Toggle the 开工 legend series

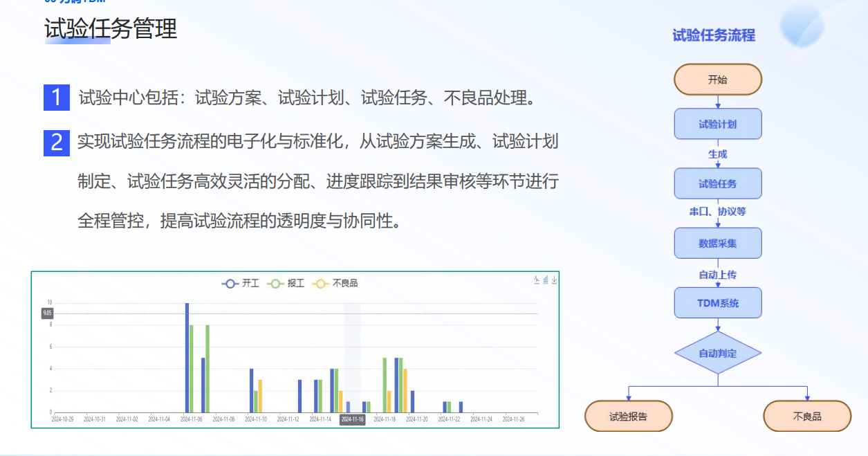tap(241, 283)
